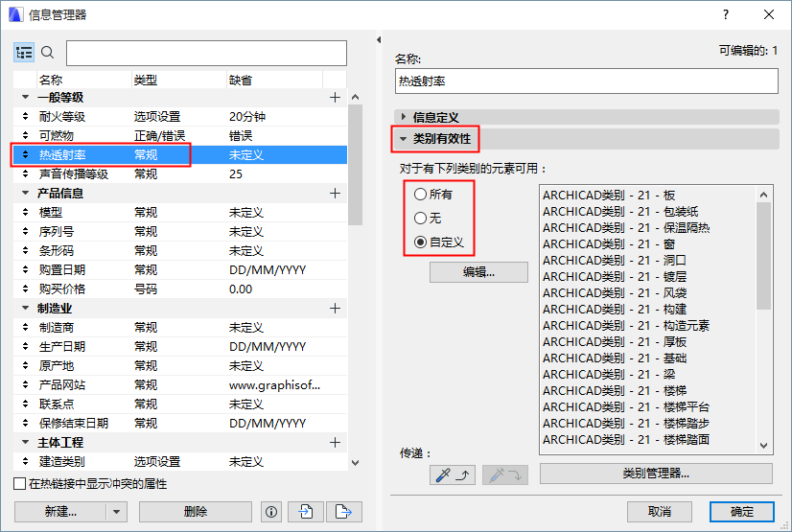Click the search magnifier icon

point(48,52)
